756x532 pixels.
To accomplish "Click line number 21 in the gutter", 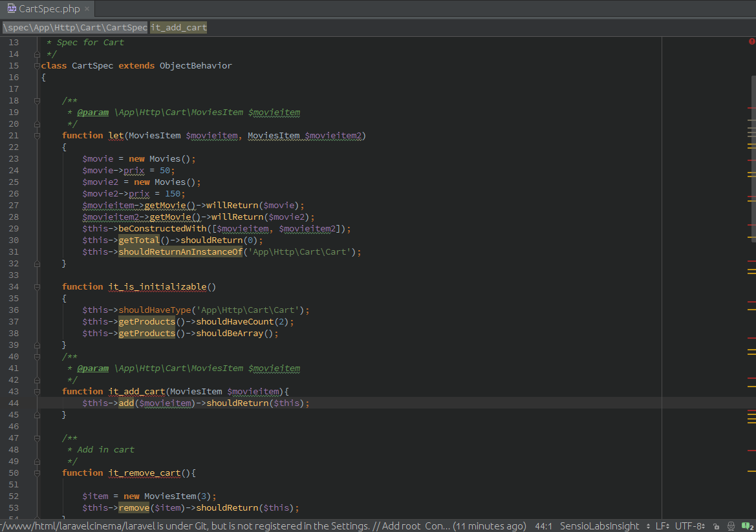I will pyautogui.click(x=14, y=135).
